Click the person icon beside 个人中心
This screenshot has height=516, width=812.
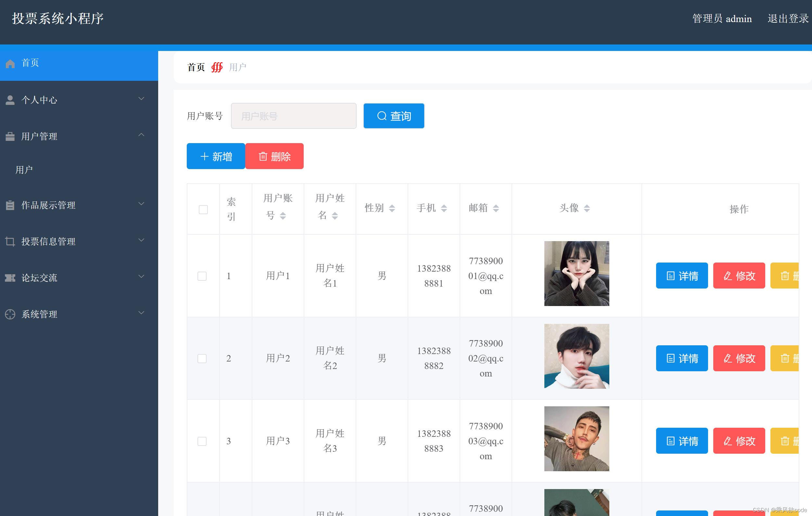[x=10, y=99]
